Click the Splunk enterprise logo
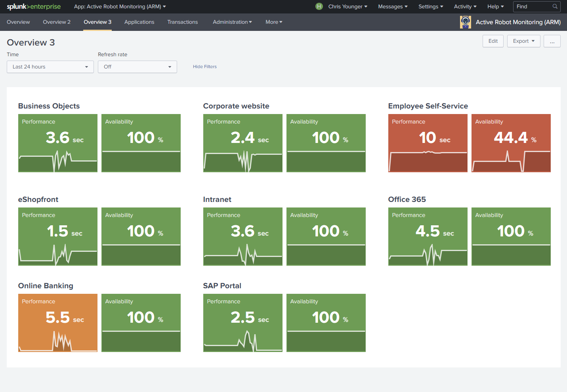567x392 pixels. click(34, 7)
